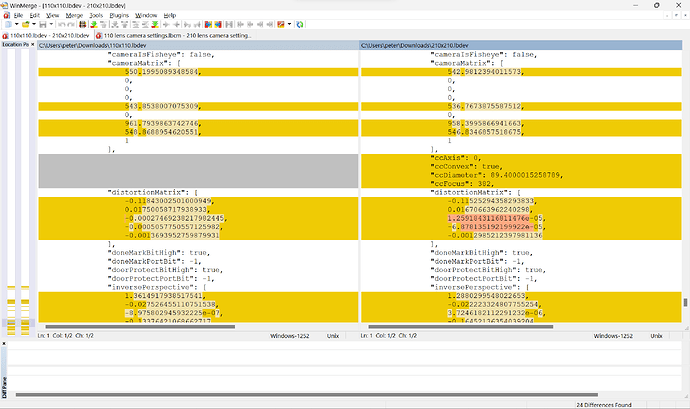Click left "doneMarkBitHigh": true line
690x409 pixels.
(159, 253)
